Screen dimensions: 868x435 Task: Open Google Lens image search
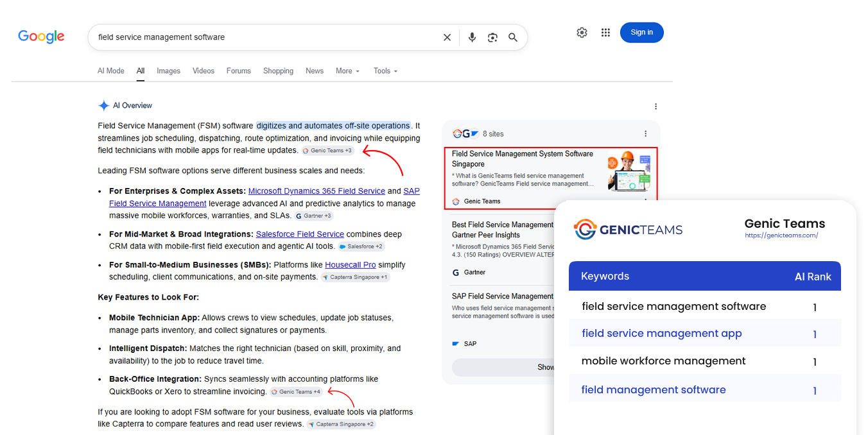492,37
